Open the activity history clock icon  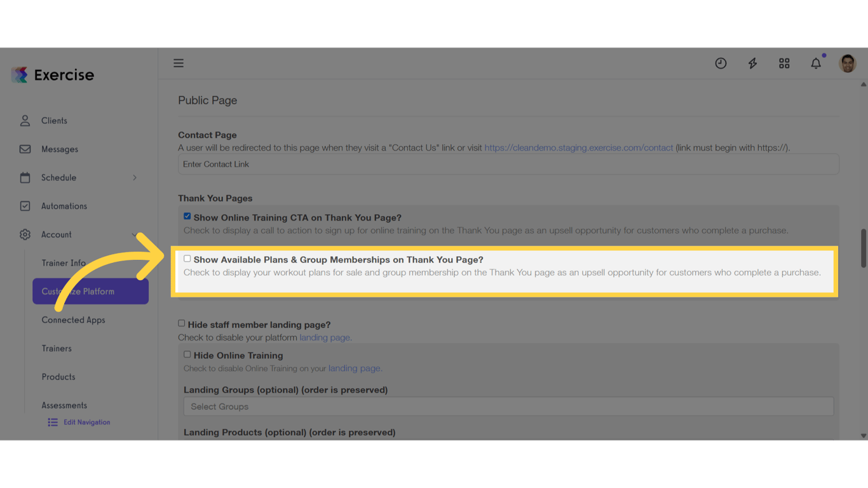(x=721, y=63)
